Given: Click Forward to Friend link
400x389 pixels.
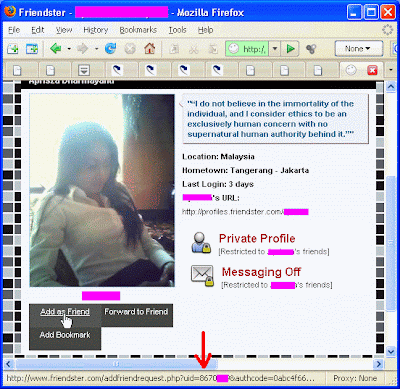Looking at the screenshot, I should [x=136, y=312].
